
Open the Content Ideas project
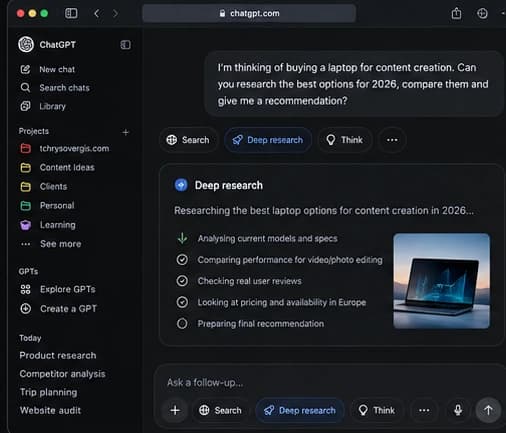coord(57,167)
